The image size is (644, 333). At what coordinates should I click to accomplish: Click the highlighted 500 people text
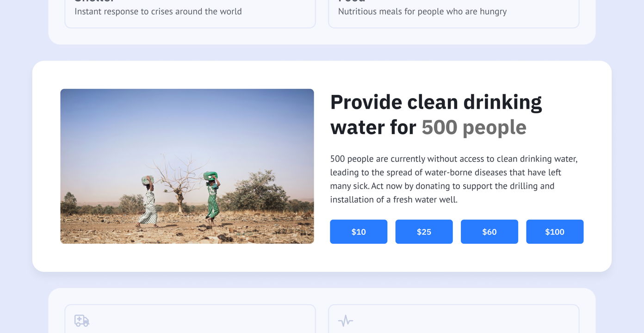[474, 127]
